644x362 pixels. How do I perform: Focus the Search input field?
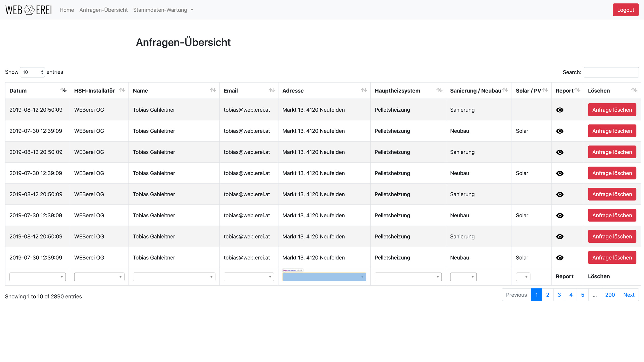coord(611,72)
